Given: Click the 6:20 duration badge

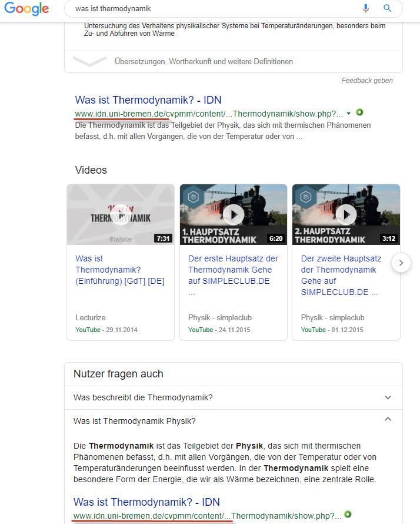Looking at the screenshot, I should 276,238.
